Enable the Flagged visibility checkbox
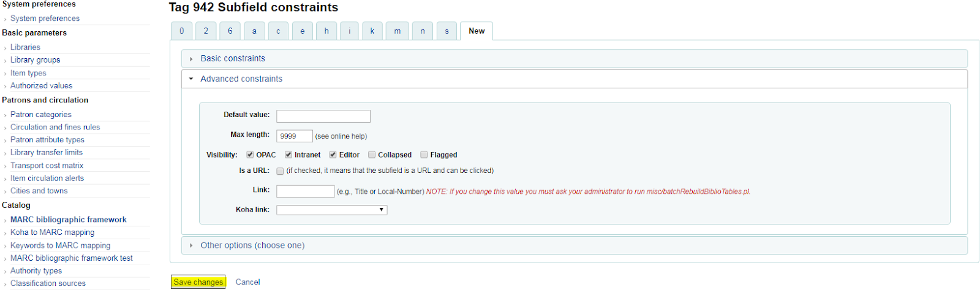 424,155
